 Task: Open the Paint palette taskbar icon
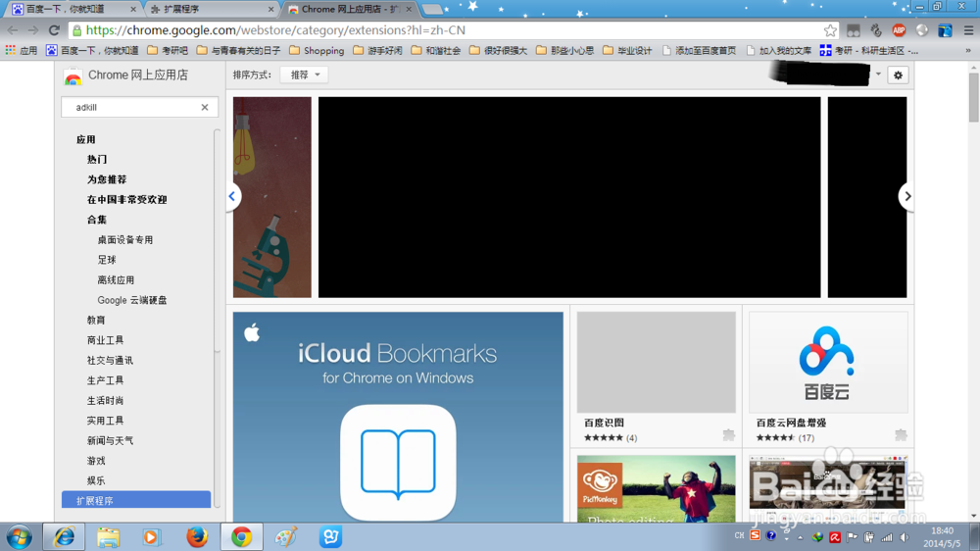286,537
